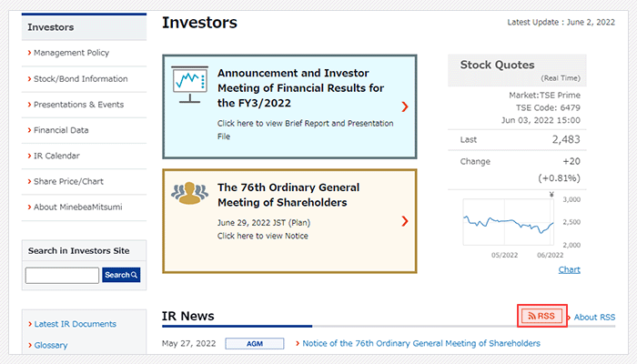Click the red arrow on FY3/2022 results banner

[405, 106]
